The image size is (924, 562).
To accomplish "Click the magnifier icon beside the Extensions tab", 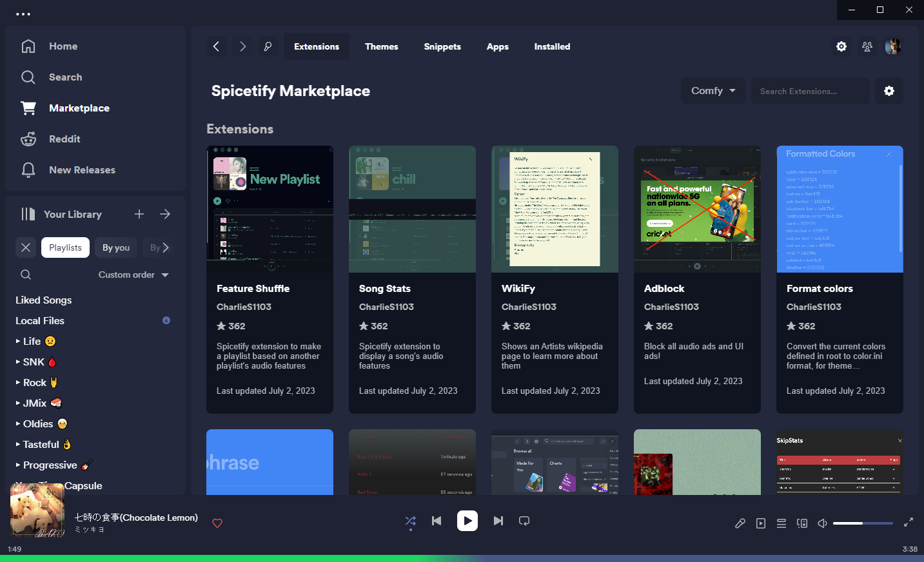I will pos(268,46).
